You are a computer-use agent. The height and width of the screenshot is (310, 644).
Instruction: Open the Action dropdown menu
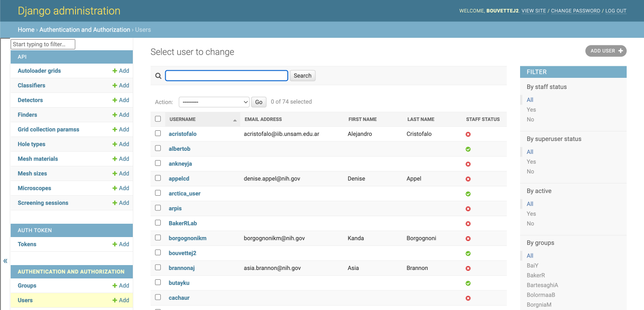pos(214,102)
